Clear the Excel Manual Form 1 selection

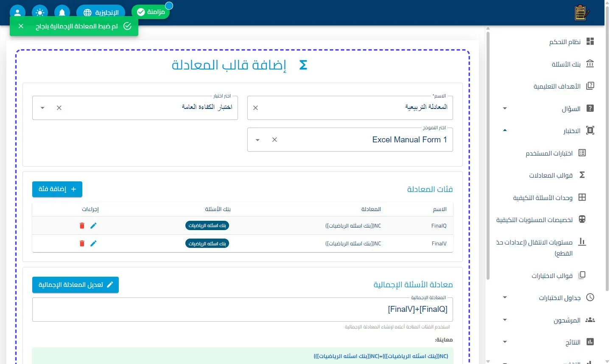coord(274,139)
